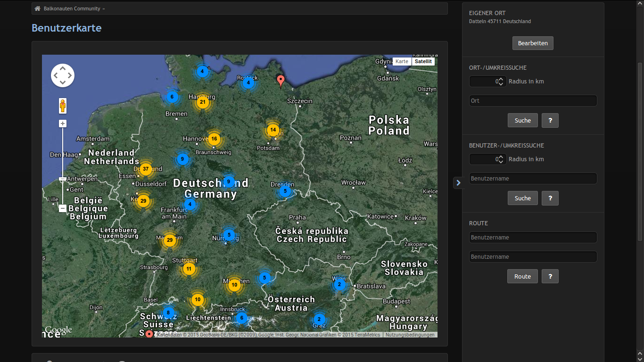Screen dimensions: 644x362
Task: Open the cluster of 37 near Dortmund
Action: coord(146,169)
